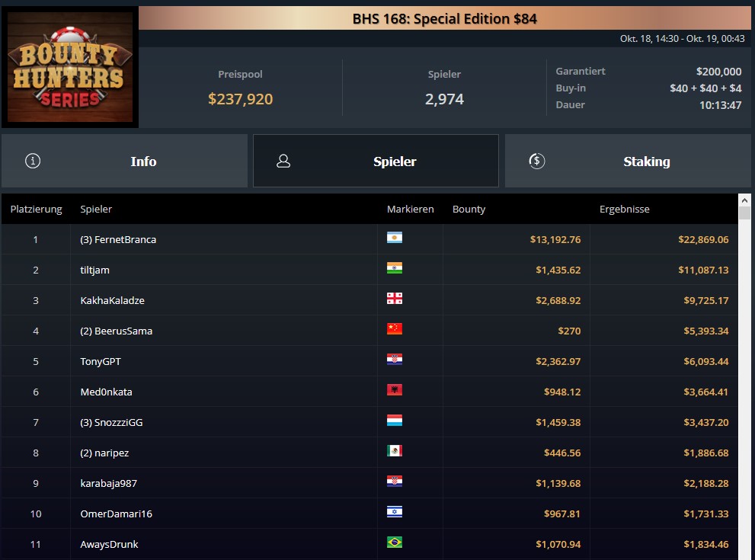755x560 pixels.
Task: Open the Info tab
Action: point(124,161)
